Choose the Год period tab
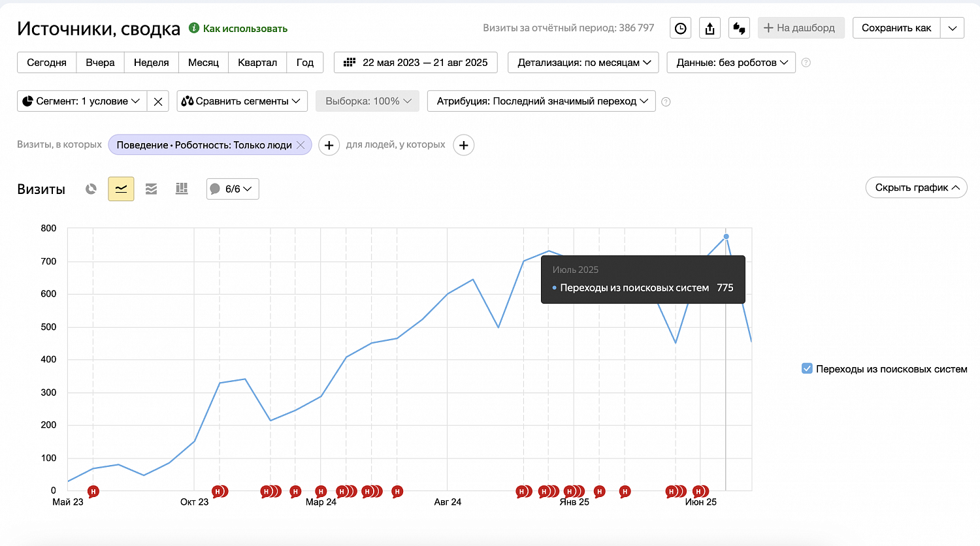Viewport: 980px width, 546px height. click(305, 63)
